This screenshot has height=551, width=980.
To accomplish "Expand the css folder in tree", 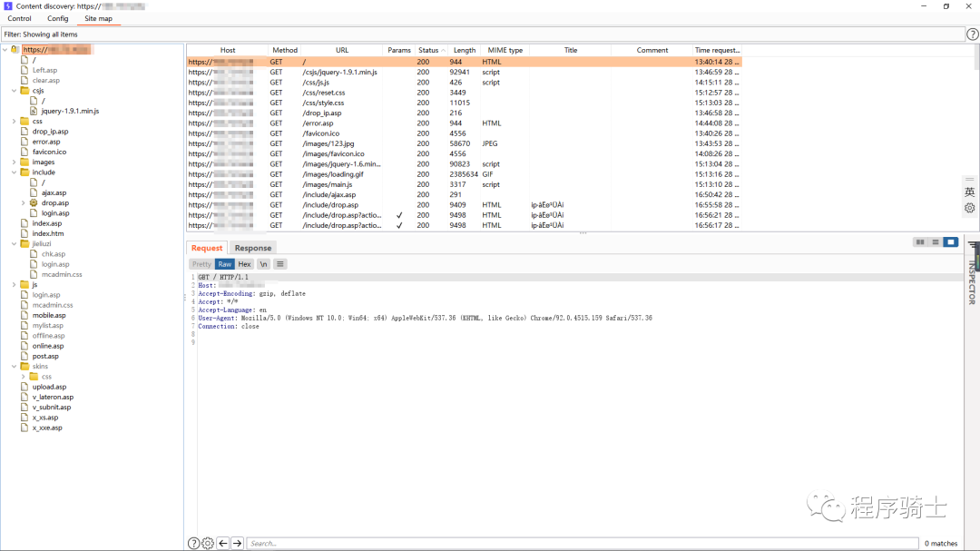I will (x=14, y=121).
